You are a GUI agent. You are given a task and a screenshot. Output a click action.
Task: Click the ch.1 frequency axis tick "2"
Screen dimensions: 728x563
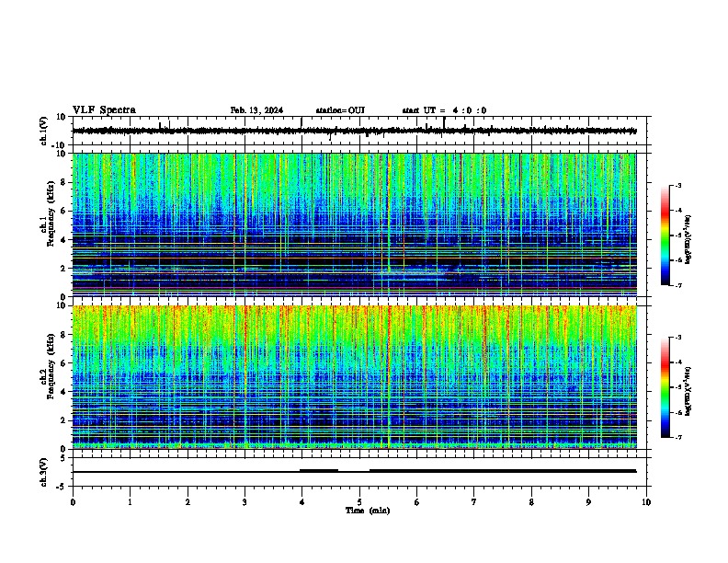63,268
